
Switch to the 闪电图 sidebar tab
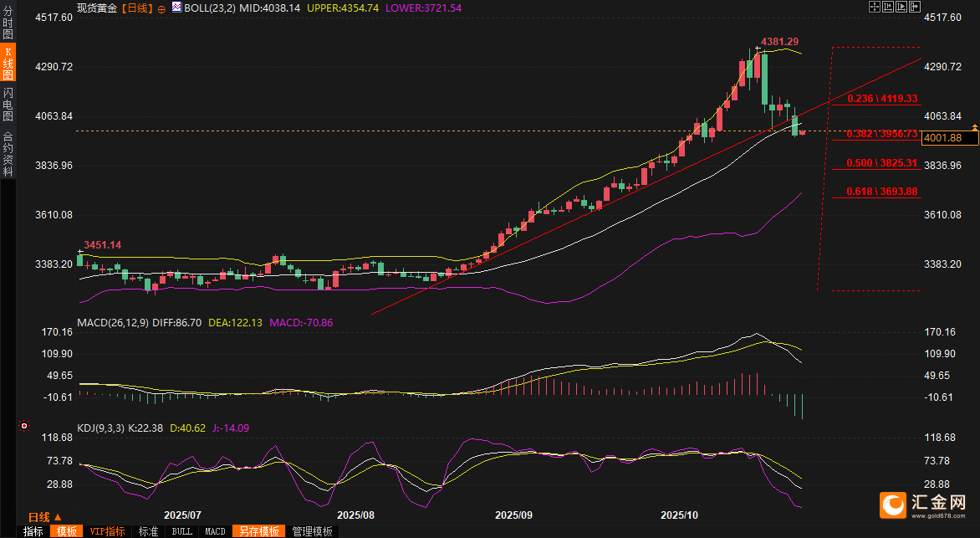[x=8, y=104]
